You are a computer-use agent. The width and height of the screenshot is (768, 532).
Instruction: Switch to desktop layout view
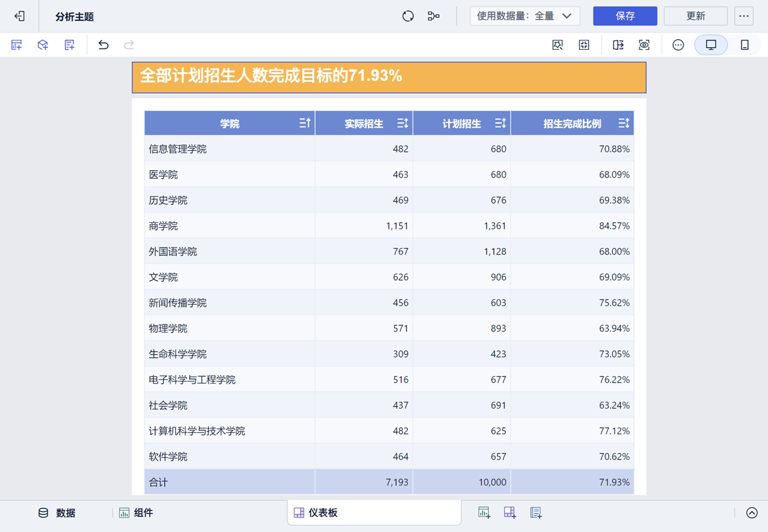click(x=711, y=45)
